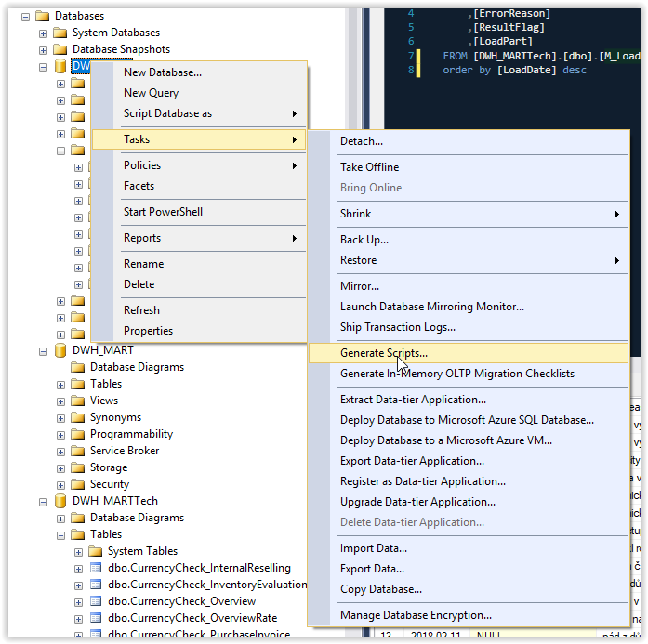Open the Restore submenu
This screenshot has width=648, height=644.
(x=469, y=260)
